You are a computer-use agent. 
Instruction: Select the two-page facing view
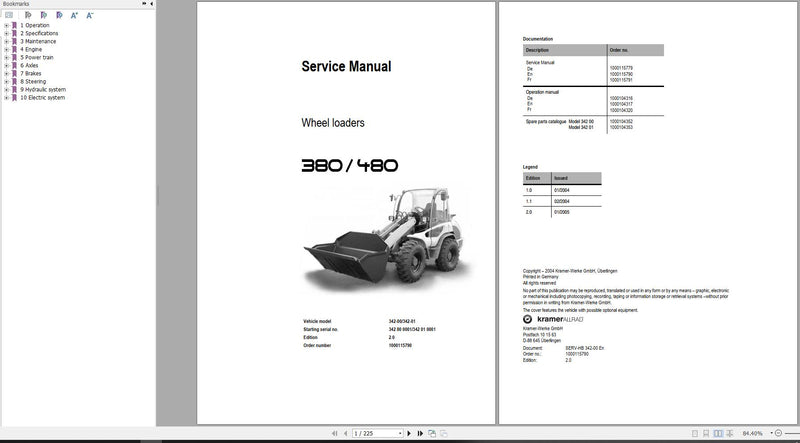(x=718, y=433)
